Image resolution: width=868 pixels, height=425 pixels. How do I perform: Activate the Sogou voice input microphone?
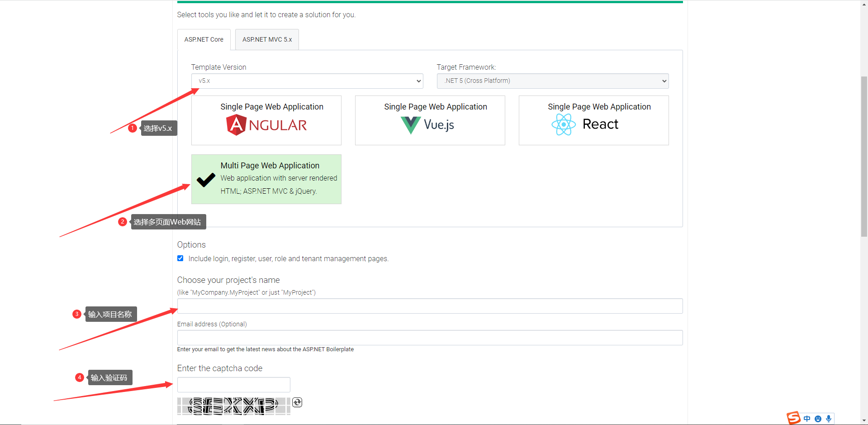[829, 419]
